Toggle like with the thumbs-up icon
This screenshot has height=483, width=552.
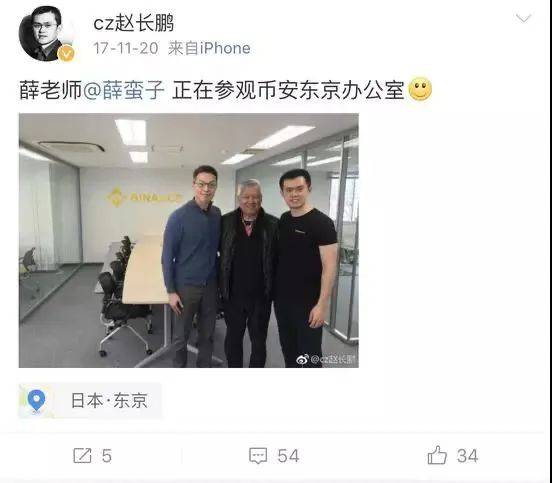(x=437, y=455)
